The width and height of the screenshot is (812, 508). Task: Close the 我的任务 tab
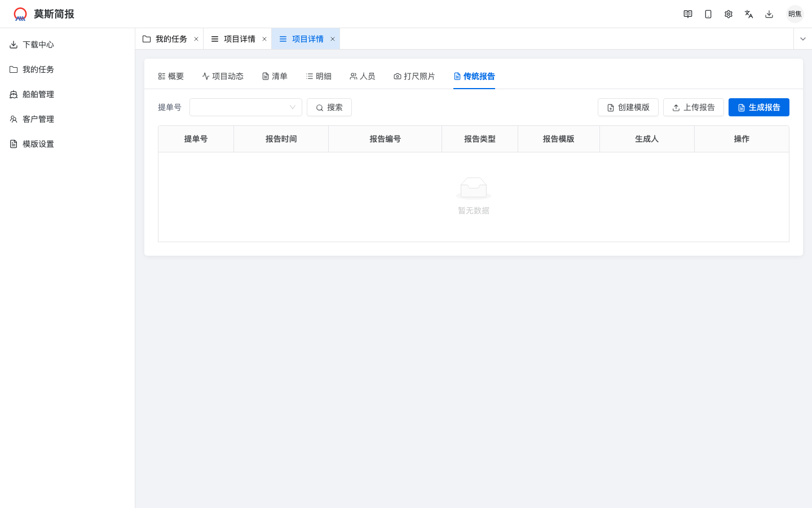click(x=196, y=39)
